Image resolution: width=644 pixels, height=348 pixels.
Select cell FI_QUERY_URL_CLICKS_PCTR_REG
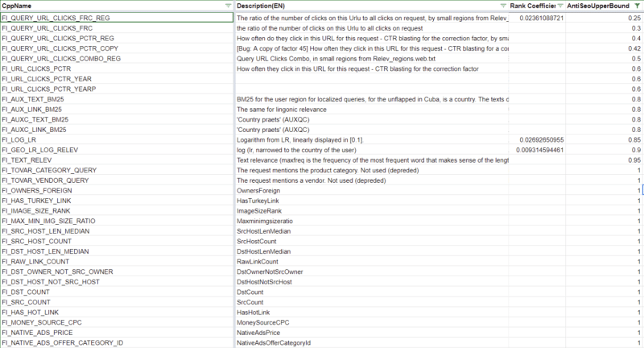(x=117, y=38)
